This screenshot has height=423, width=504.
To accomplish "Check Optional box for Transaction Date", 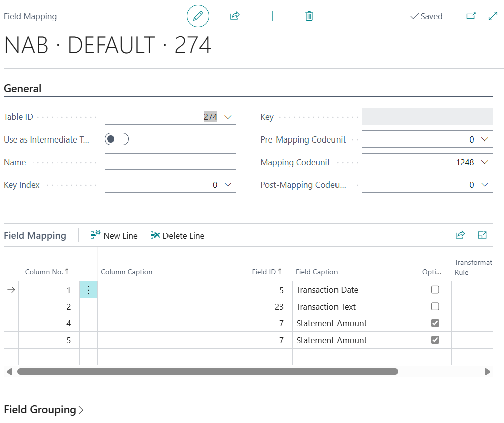I will click(x=435, y=290).
